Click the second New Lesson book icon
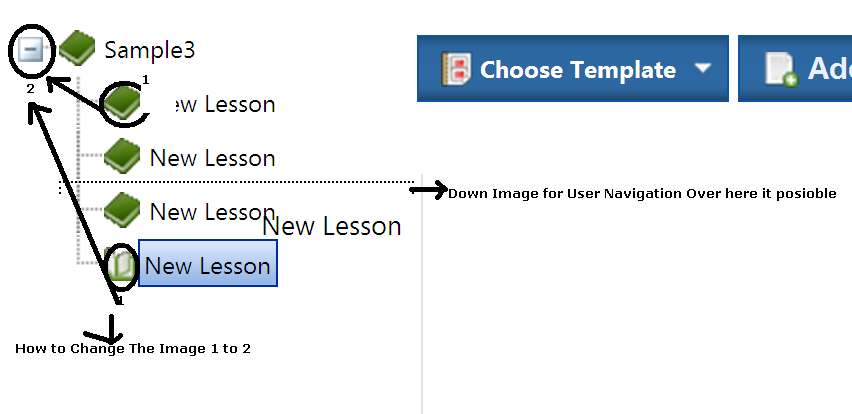Screen dimensions: 852x414 (122, 156)
